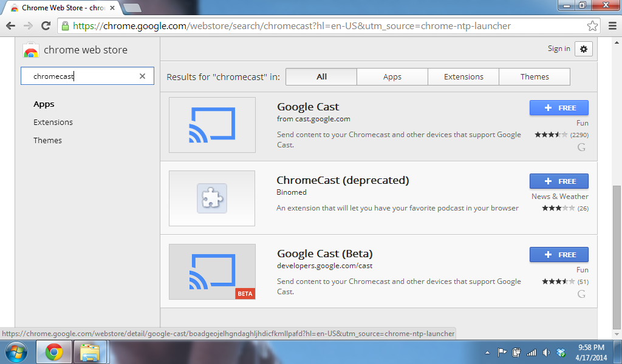Image resolution: width=622 pixels, height=364 pixels.
Task: Choose Themes in the left sidebar
Action: [x=47, y=141]
